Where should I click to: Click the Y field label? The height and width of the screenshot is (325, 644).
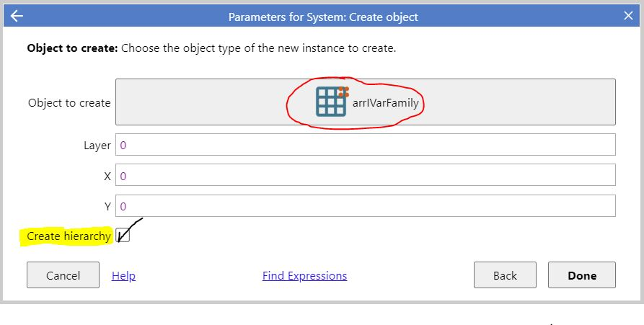[107, 206]
